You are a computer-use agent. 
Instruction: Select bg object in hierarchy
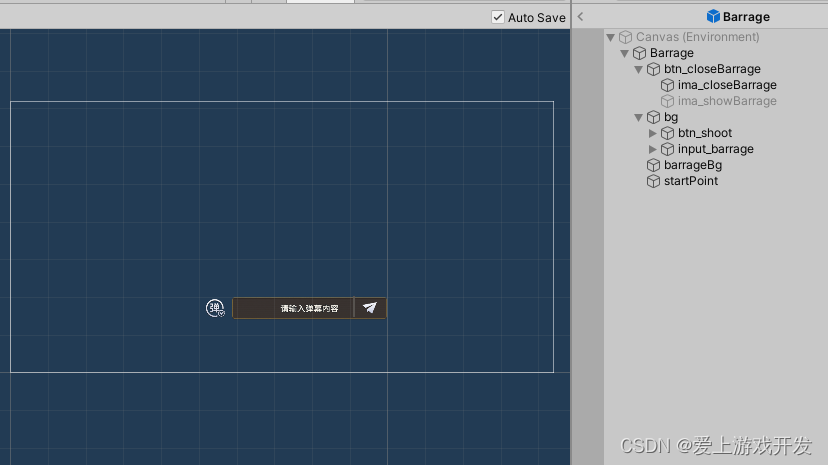tap(671, 117)
